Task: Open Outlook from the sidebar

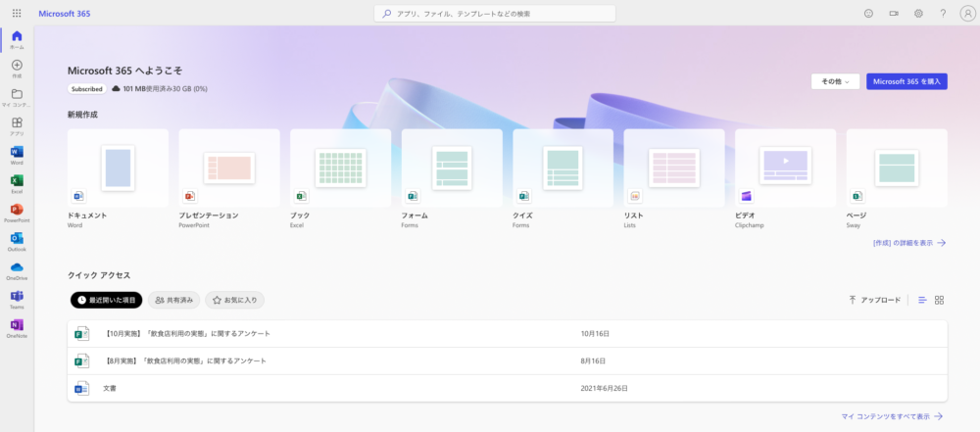Action: click(x=17, y=238)
